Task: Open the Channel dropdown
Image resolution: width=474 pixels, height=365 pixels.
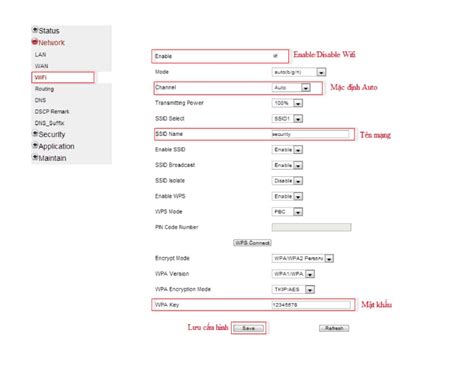Action: [x=291, y=88]
